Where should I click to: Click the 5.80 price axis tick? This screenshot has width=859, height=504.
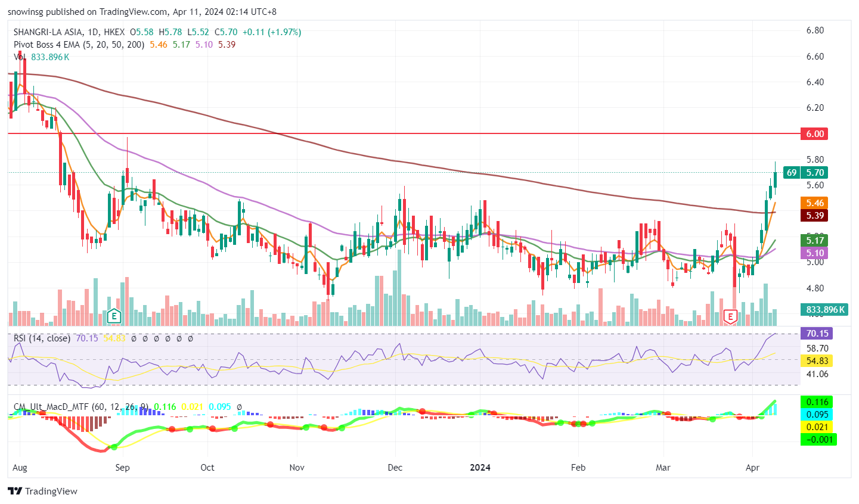(x=815, y=160)
